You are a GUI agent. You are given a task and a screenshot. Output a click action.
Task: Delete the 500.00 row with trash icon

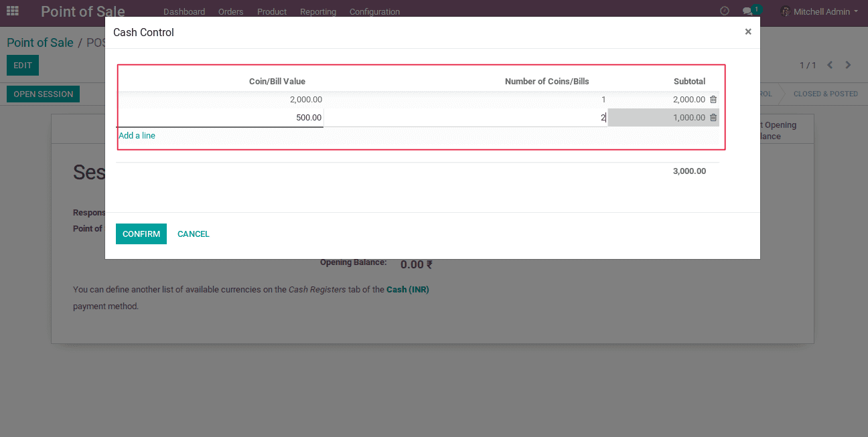[x=713, y=118]
